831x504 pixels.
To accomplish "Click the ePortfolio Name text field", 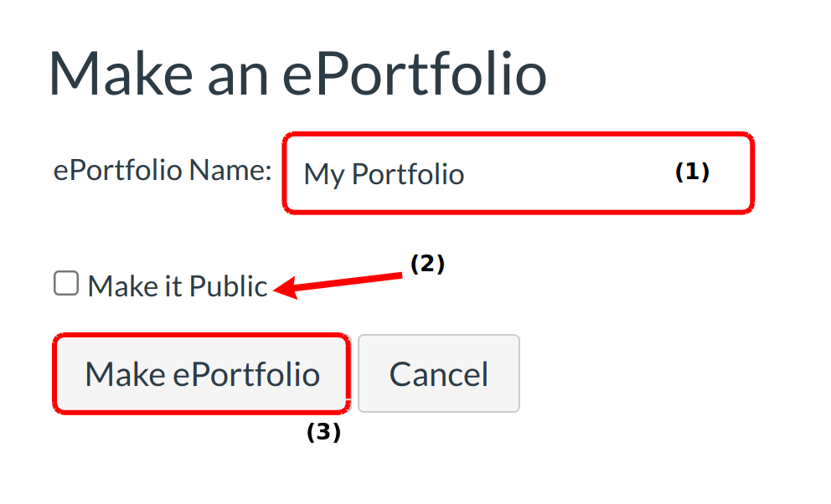I will [518, 173].
